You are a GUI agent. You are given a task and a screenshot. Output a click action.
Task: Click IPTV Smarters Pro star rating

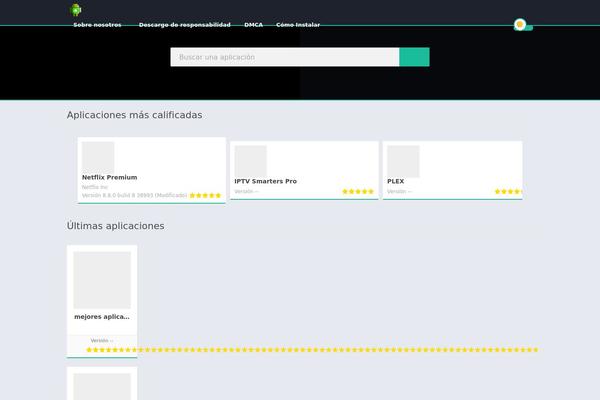coord(358,191)
